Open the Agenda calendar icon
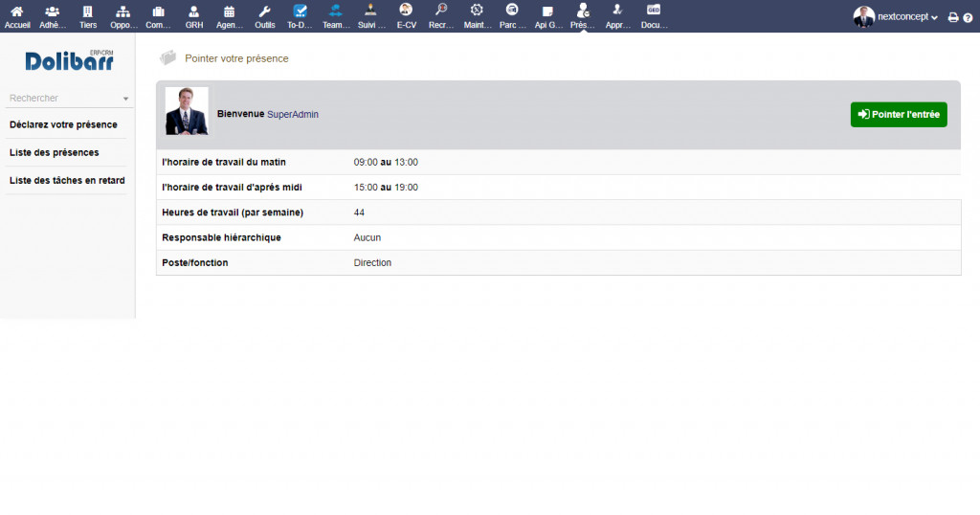 pos(229,11)
